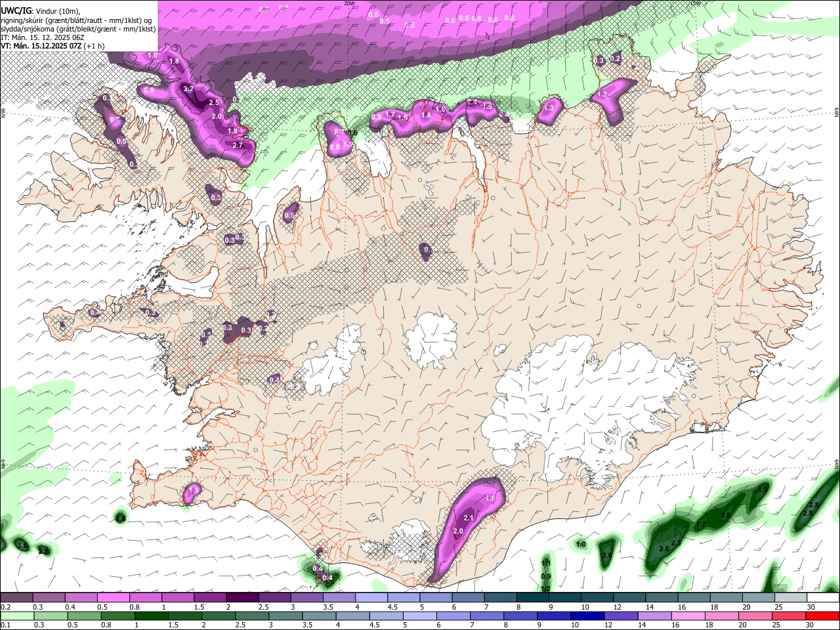Image resolution: width=840 pixels, height=630 pixels.
Task: Click the 3.2 snowfall value in the Westfjords
Action: 188,89
